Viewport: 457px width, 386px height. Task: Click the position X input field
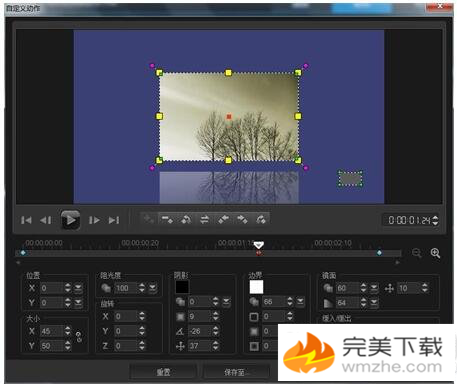coord(52,288)
